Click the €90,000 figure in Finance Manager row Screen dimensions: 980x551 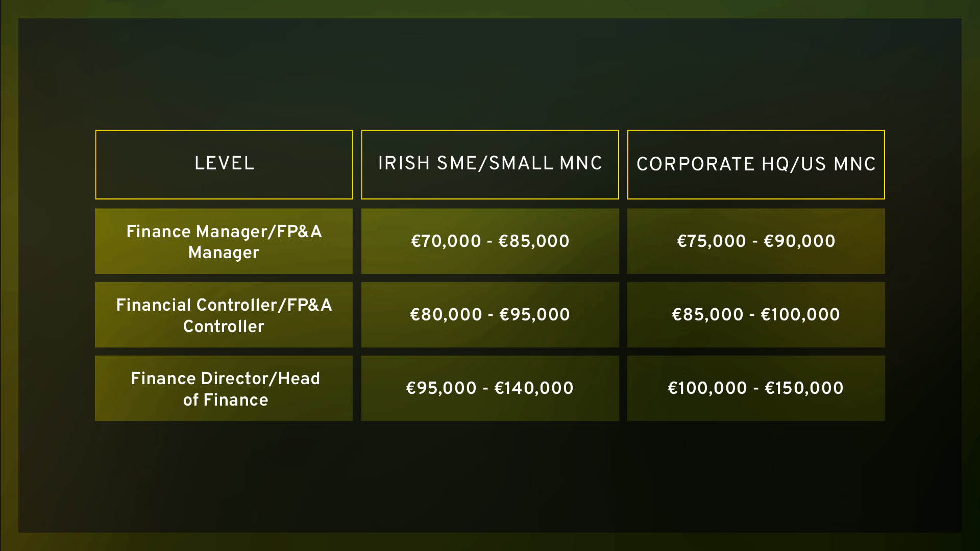(x=799, y=241)
